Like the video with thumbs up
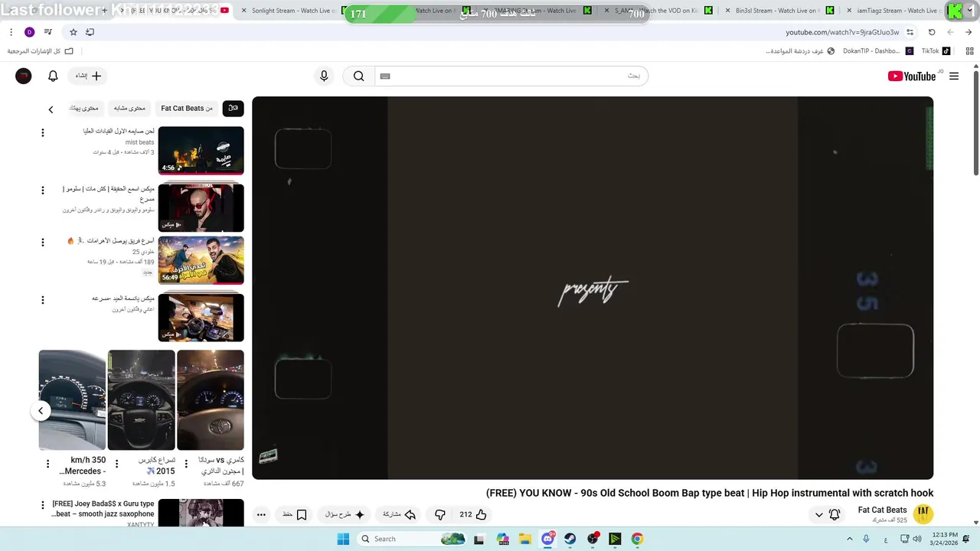Screen dimensions: 980x551 (x=473, y=514)
